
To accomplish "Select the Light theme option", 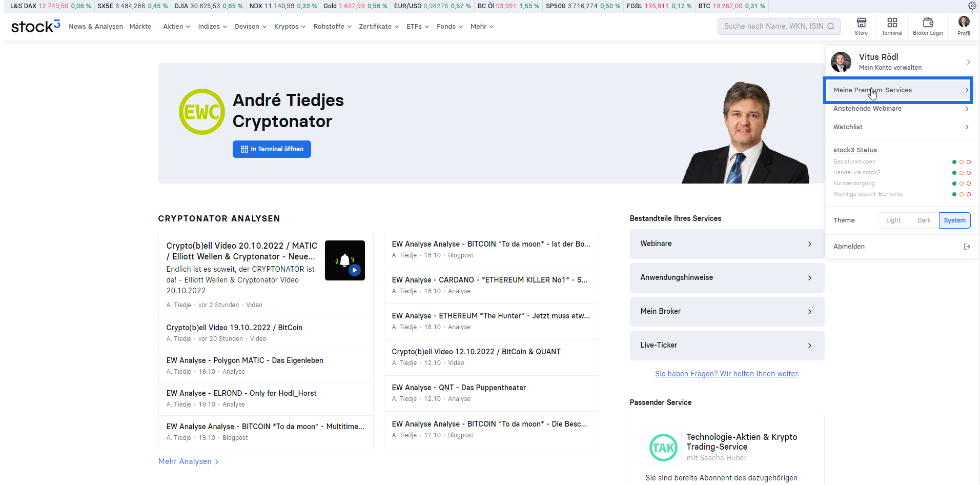I will click(893, 220).
